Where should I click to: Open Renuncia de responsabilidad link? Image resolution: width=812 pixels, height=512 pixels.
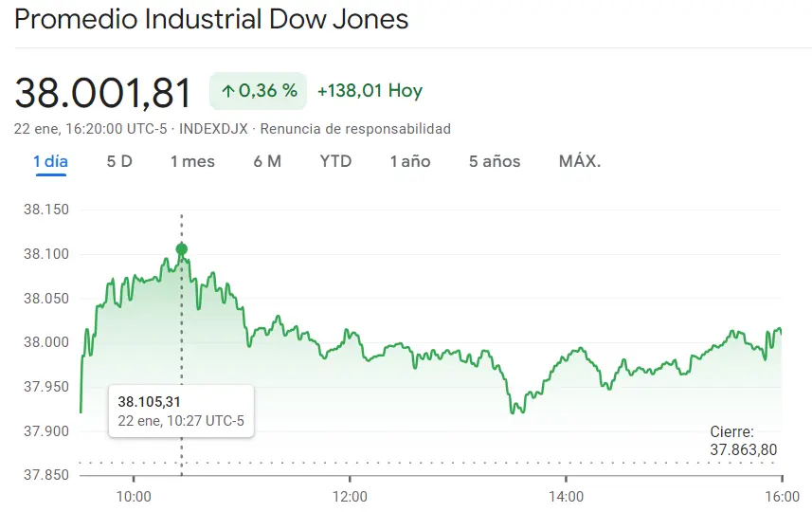click(x=355, y=129)
